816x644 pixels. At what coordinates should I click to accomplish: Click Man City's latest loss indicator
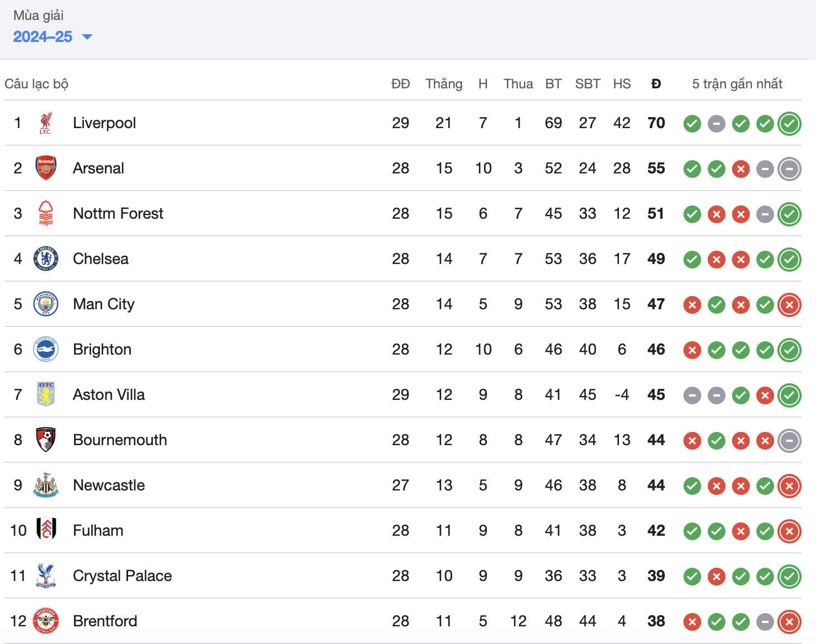(789, 305)
